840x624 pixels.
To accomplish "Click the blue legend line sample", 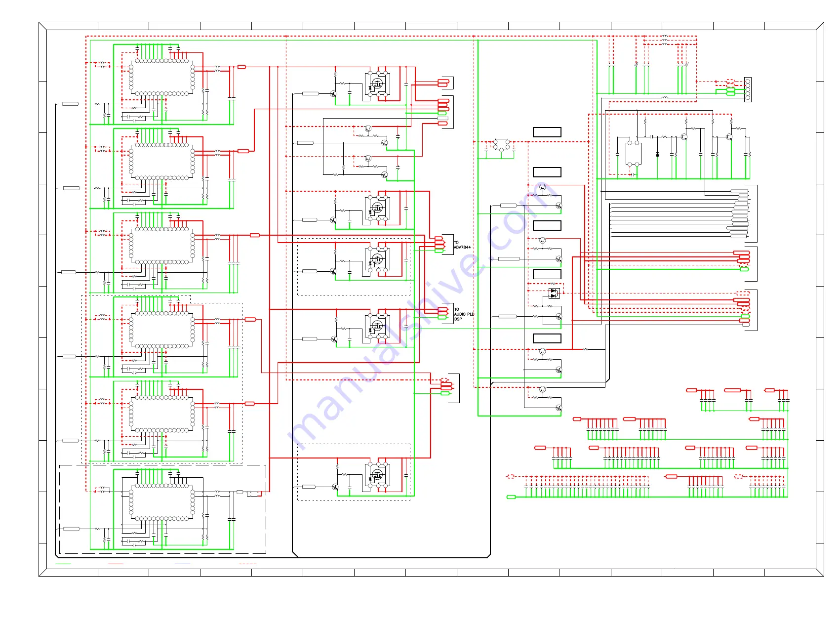I will 182,564.
